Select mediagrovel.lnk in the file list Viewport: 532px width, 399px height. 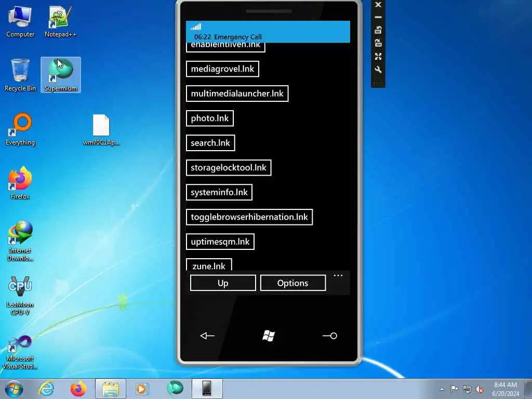coord(222,69)
